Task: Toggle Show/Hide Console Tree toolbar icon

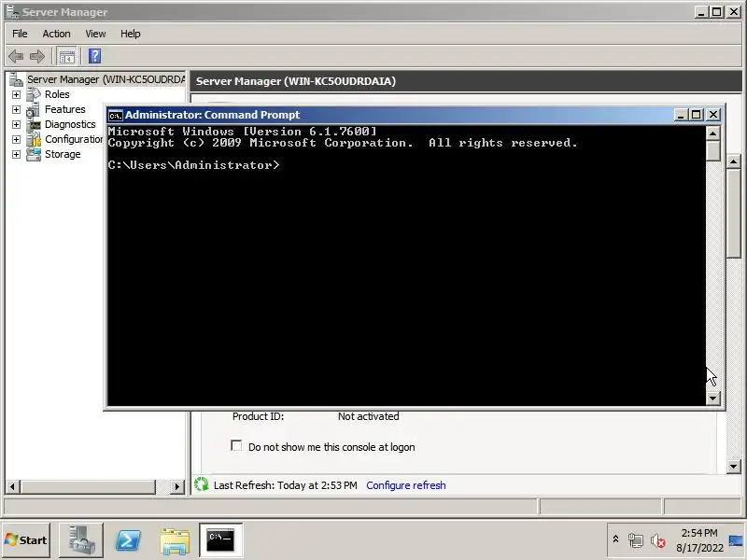Action: click(x=66, y=56)
